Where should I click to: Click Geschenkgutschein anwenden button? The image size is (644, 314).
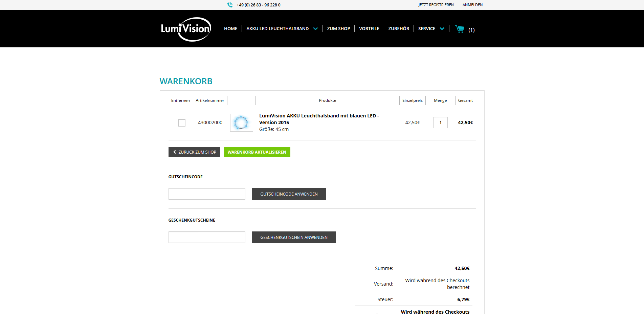point(294,238)
